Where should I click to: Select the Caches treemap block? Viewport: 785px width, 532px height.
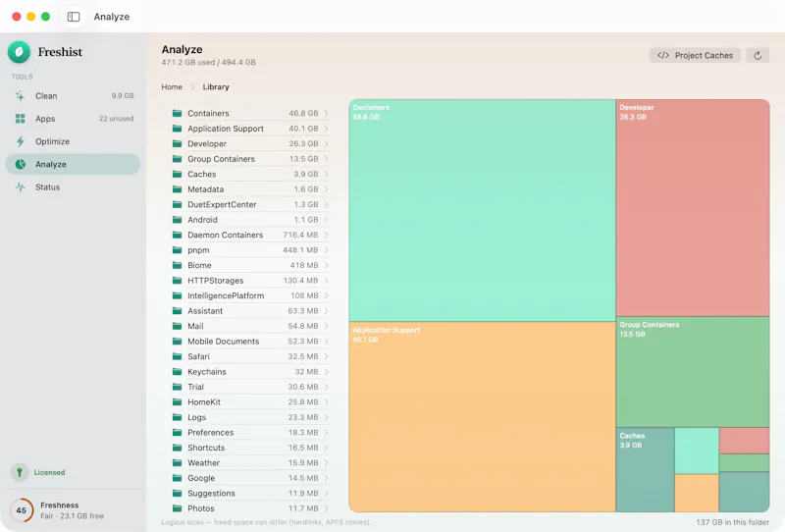[x=646, y=470]
